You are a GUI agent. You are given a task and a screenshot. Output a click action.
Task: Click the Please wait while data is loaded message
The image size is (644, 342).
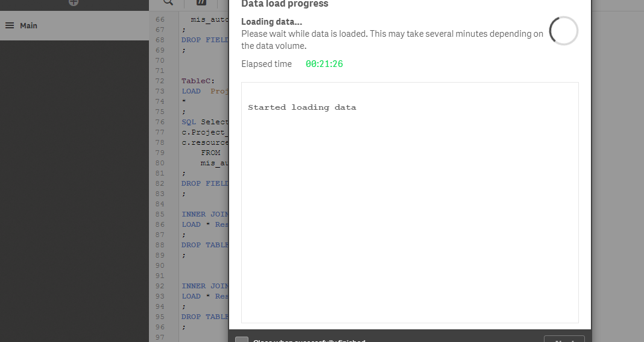click(x=392, y=39)
